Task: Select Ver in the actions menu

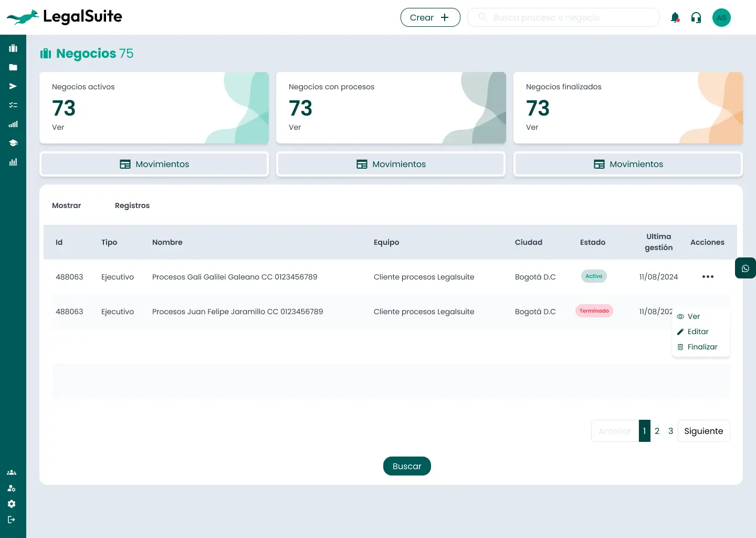Action: point(693,316)
